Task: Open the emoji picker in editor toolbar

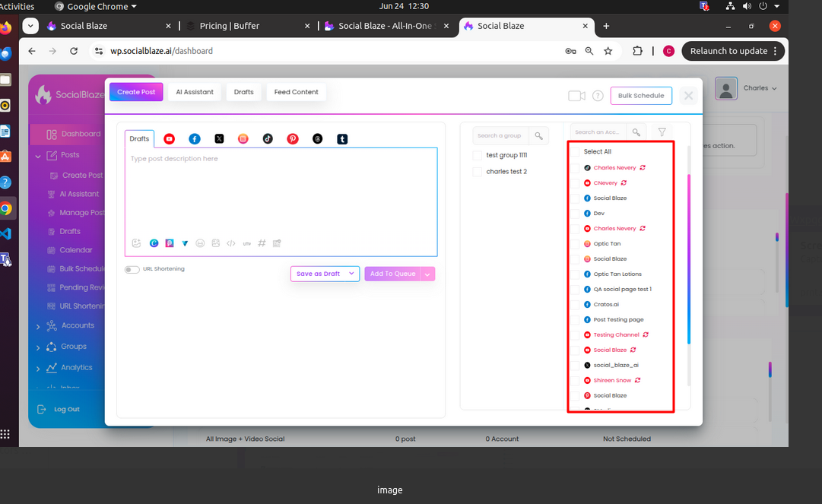Action: tap(200, 243)
